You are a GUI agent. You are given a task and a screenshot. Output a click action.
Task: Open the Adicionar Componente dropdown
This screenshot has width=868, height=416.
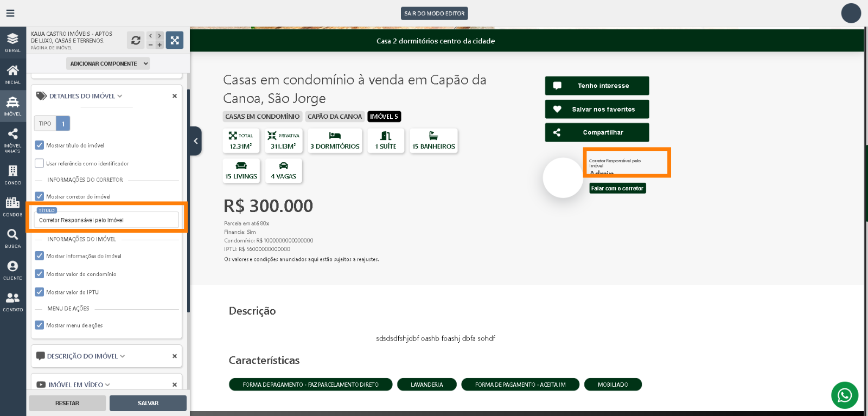point(108,63)
